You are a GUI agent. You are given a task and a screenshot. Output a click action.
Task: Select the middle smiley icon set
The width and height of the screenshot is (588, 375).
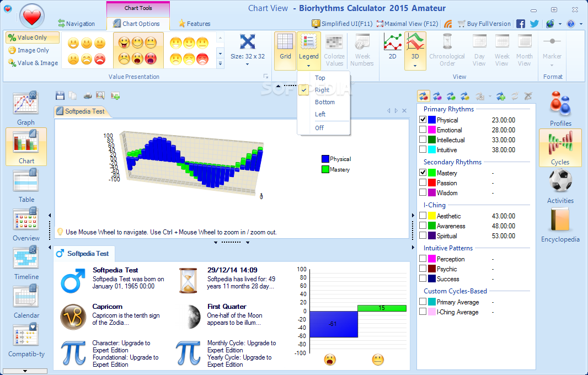tap(138, 51)
